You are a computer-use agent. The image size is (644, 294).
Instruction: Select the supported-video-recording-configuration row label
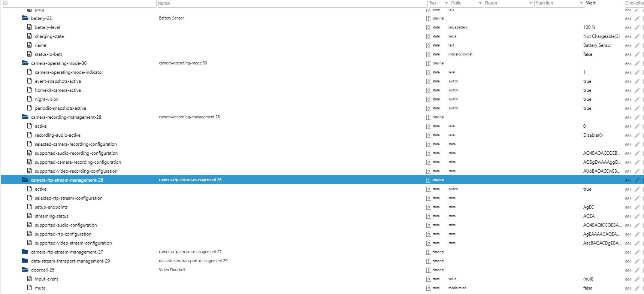(x=76, y=171)
